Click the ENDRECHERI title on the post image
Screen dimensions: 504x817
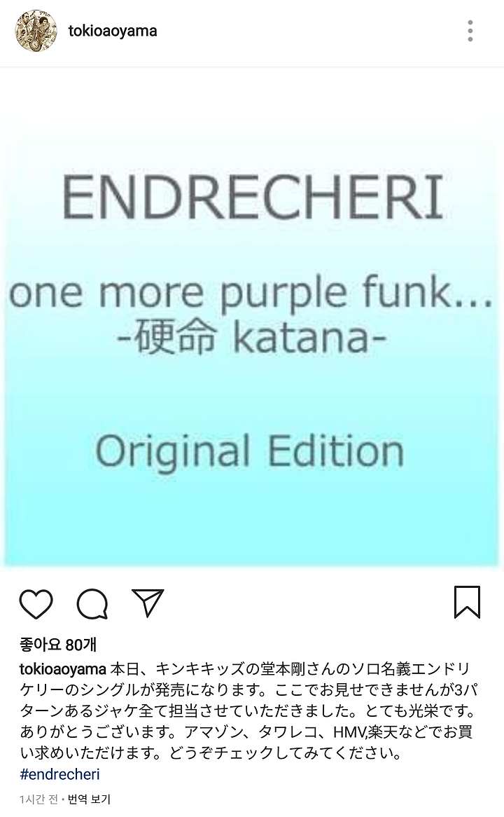pos(253,198)
